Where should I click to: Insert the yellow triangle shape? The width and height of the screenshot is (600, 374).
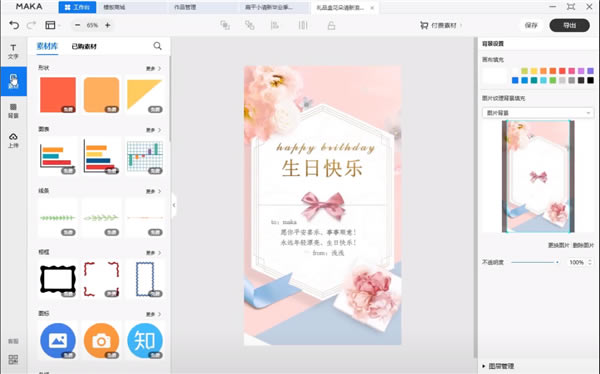coord(145,95)
